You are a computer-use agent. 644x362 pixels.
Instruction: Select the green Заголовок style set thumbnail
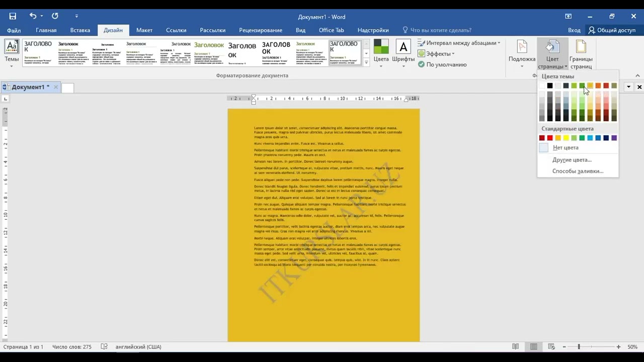pos(208,53)
